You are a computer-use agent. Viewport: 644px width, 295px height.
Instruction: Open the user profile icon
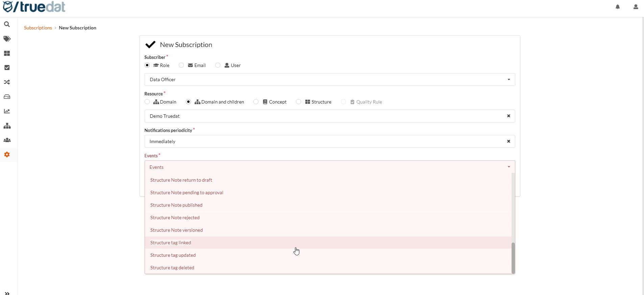(x=636, y=7)
